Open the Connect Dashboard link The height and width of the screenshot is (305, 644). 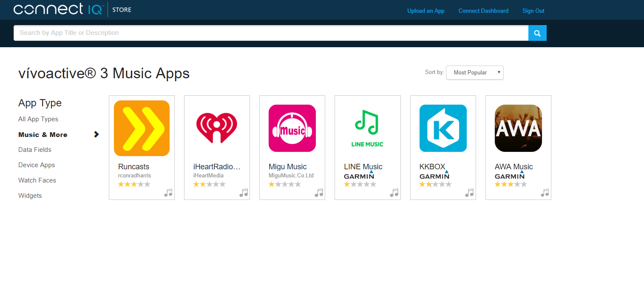(x=483, y=11)
